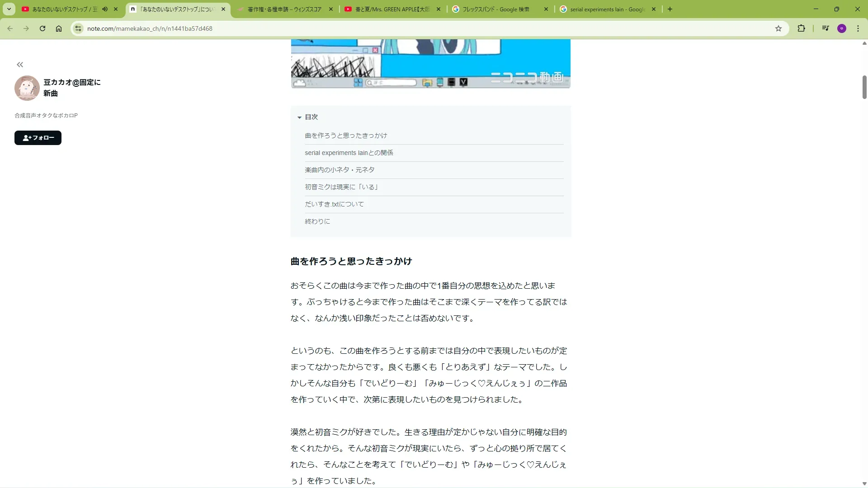This screenshot has width=868, height=488.
Task: Go to the browser home page
Action: click(59, 28)
